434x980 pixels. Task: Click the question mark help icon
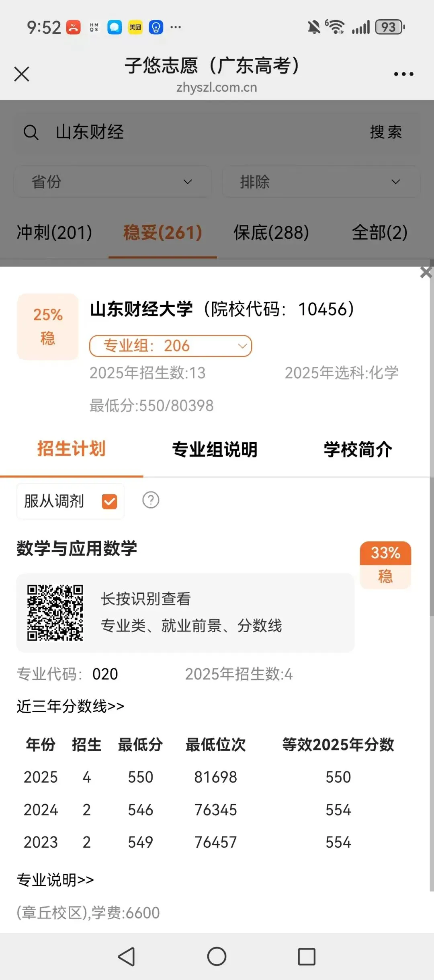pos(151,500)
